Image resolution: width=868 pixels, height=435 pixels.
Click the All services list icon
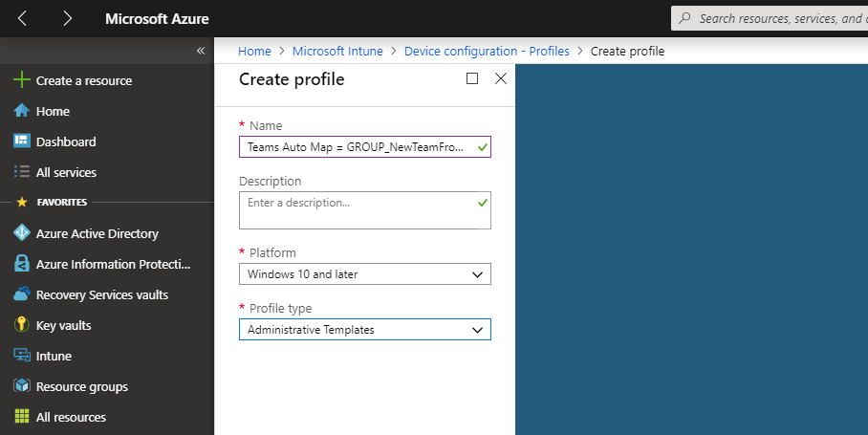pos(22,171)
